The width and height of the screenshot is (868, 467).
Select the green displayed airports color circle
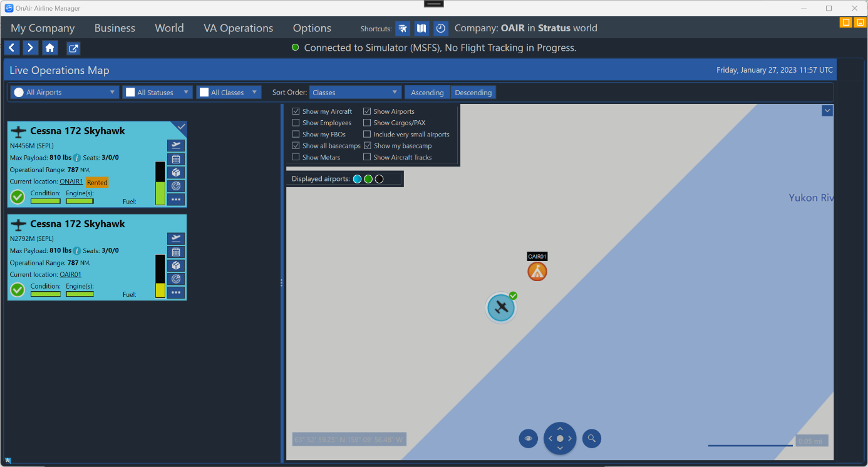coord(368,179)
